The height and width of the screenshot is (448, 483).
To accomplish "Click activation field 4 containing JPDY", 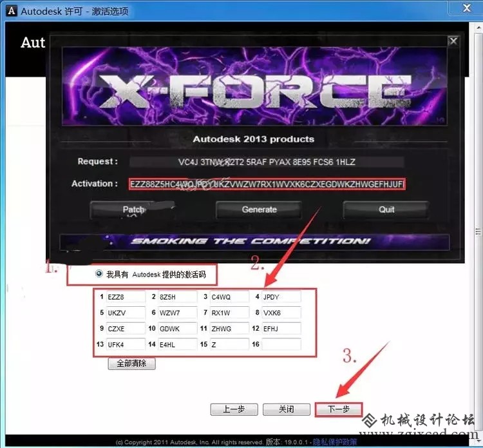I will tap(281, 297).
